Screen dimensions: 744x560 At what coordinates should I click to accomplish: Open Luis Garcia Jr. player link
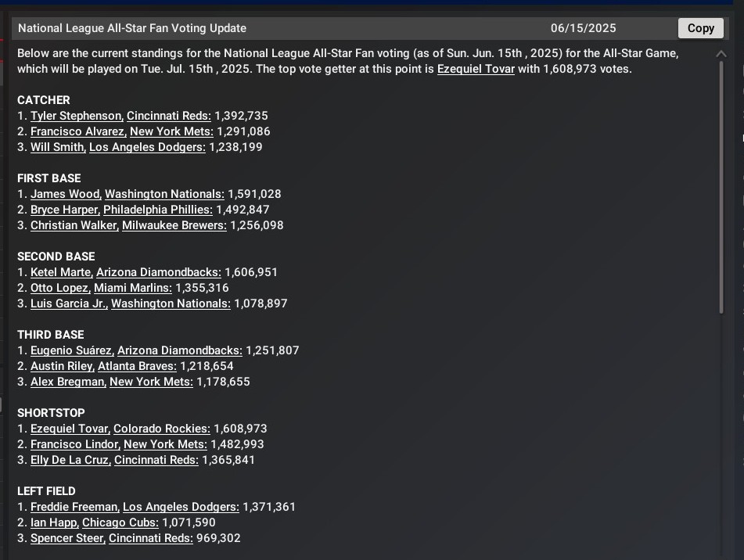point(68,303)
